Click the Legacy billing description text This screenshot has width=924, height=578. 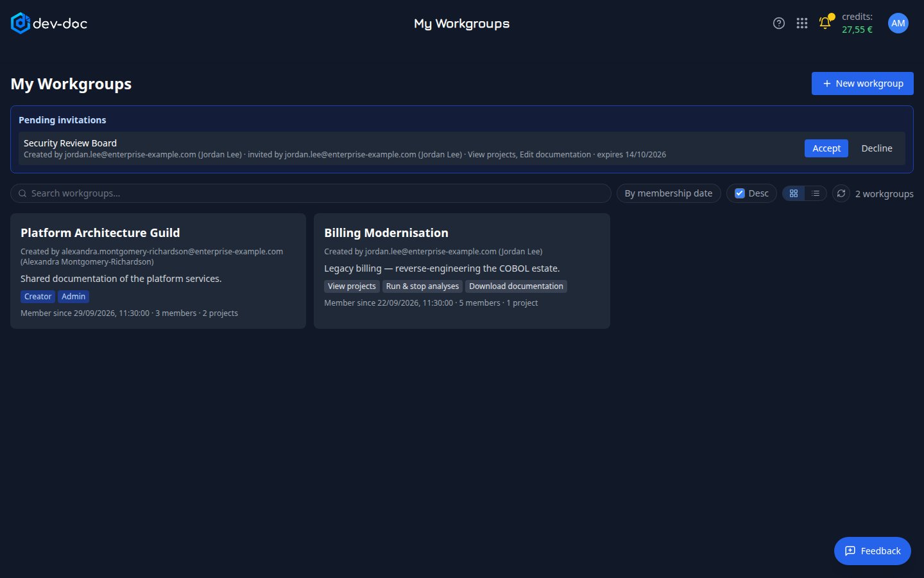point(442,268)
